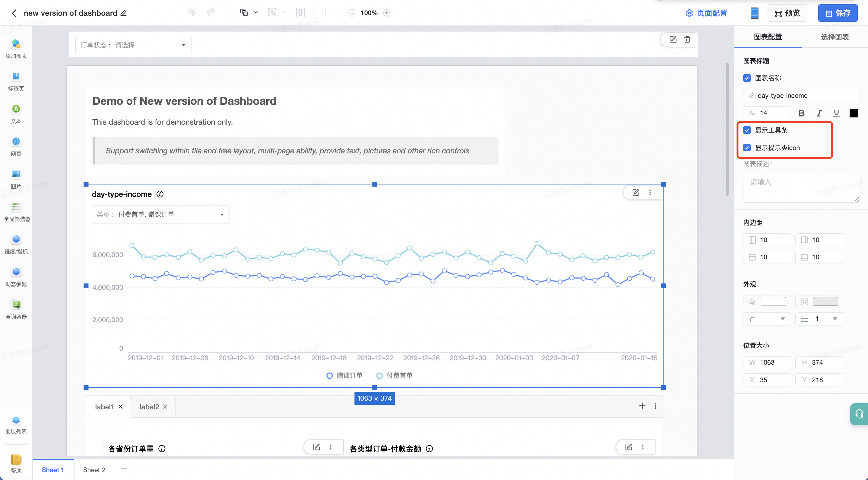The width and height of the screenshot is (868, 480).
Task: Edit the day-type-income chart
Action: click(x=636, y=192)
